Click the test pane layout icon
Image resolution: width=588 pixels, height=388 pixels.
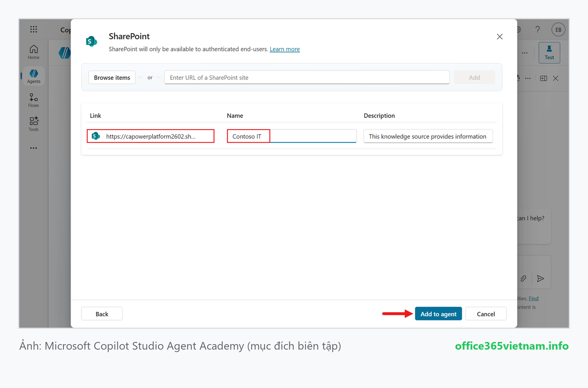pos(543,78)
